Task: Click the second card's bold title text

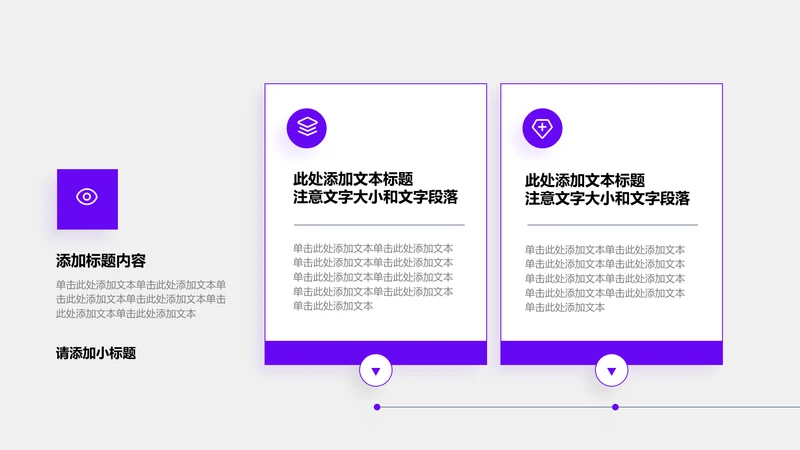Action: pyautogui.click(x=607, y=189)
